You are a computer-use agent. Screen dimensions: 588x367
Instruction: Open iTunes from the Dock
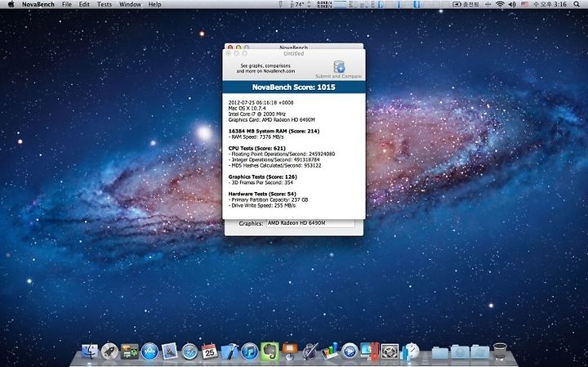click(x=250, y=351)
